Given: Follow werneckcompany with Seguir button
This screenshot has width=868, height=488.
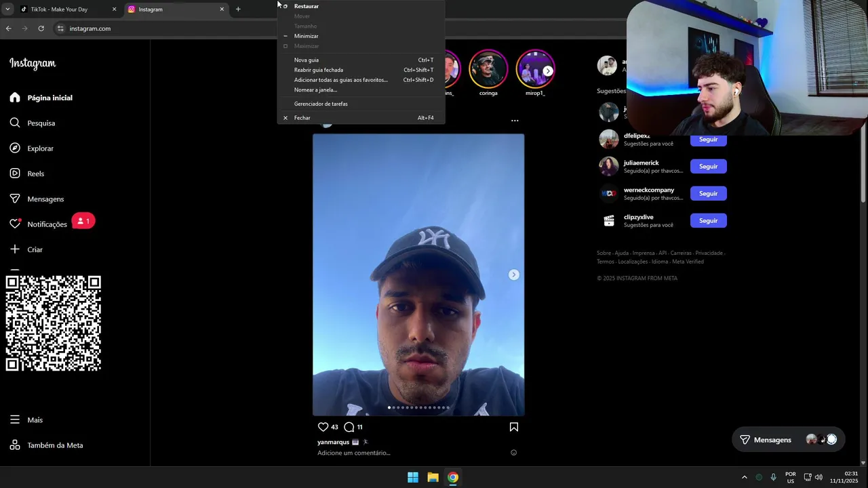Looking at the screenshot, I should [708, 193].
